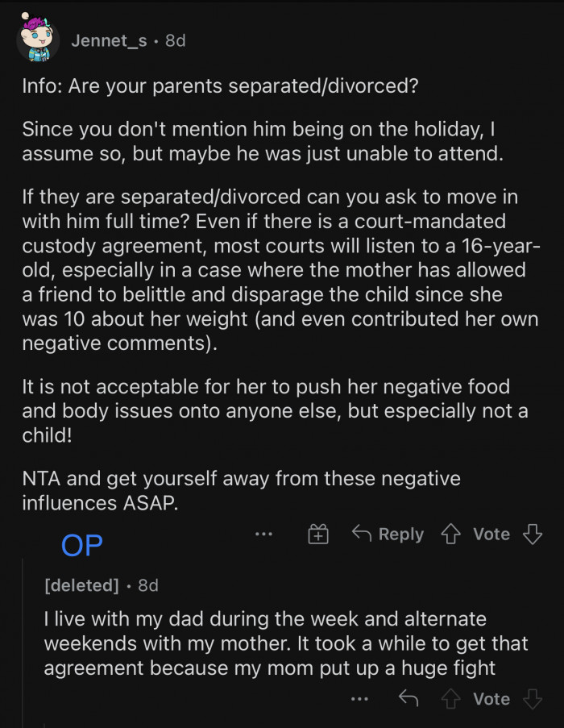Upvote the OP's deleted reply
Screen dimensions: 564x728
pyautogui.click(x=451, y=698)
